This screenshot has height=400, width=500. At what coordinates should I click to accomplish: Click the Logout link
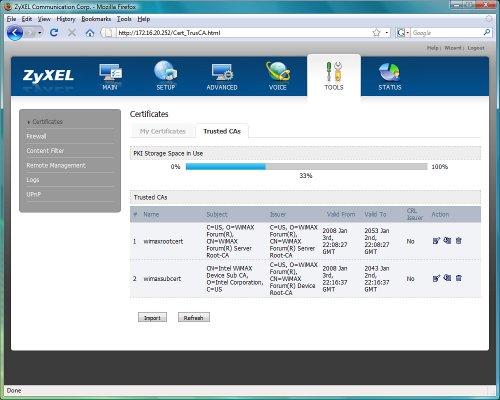coord(476,48)
